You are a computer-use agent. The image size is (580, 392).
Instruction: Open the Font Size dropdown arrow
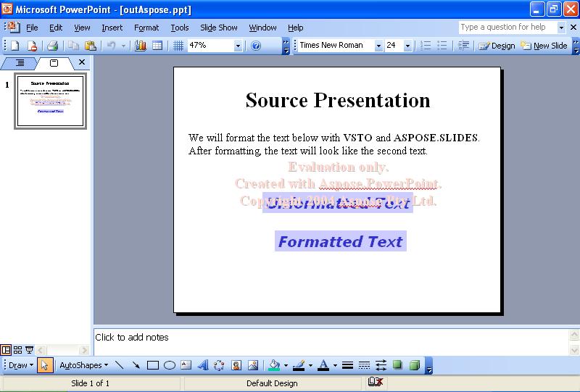point(407,46)
